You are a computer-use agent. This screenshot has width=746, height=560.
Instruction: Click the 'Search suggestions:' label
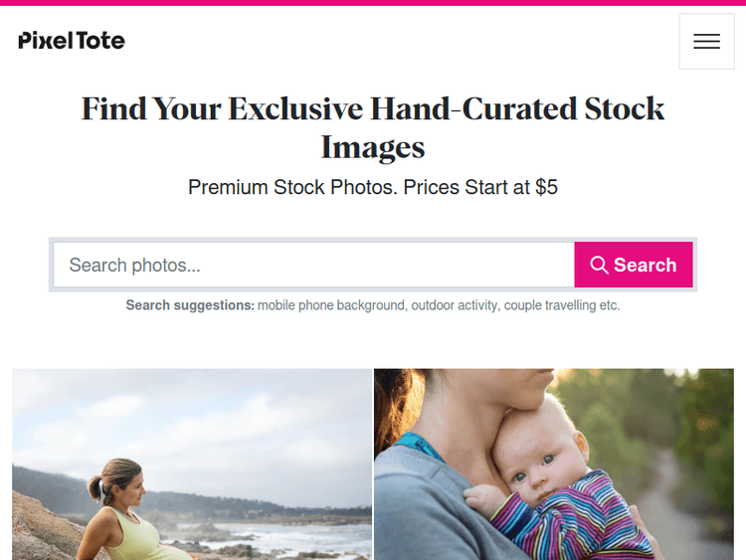pos(190,305)
